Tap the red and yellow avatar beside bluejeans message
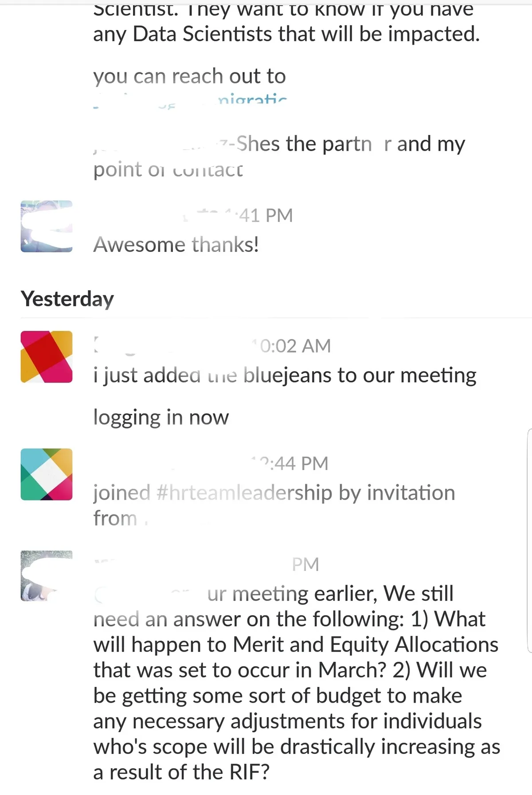Image resolution: width=532 pixels, height=795 pixels. coord(47,357)
